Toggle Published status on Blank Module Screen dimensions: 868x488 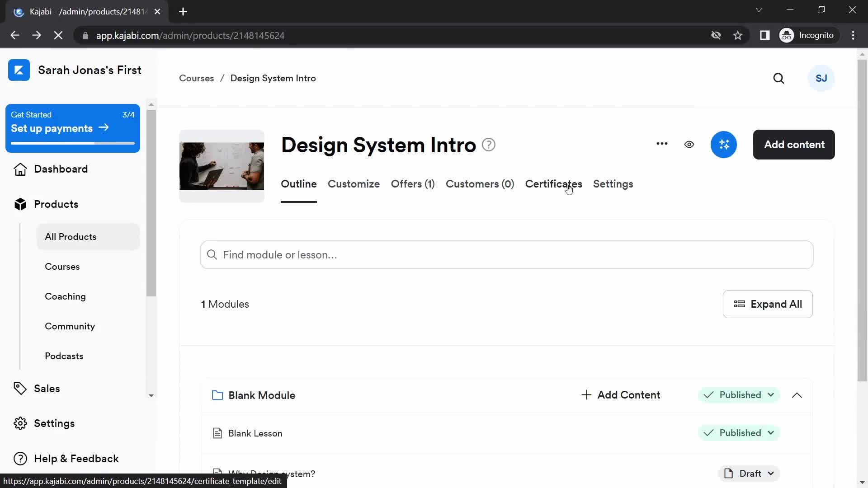click(738, 394)
